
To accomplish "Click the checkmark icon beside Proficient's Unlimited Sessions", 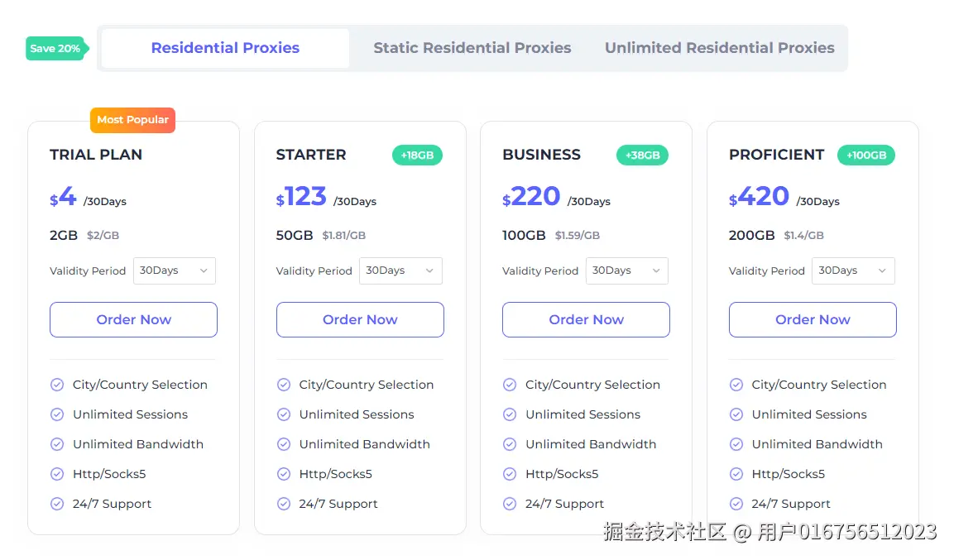I will 736,414.
